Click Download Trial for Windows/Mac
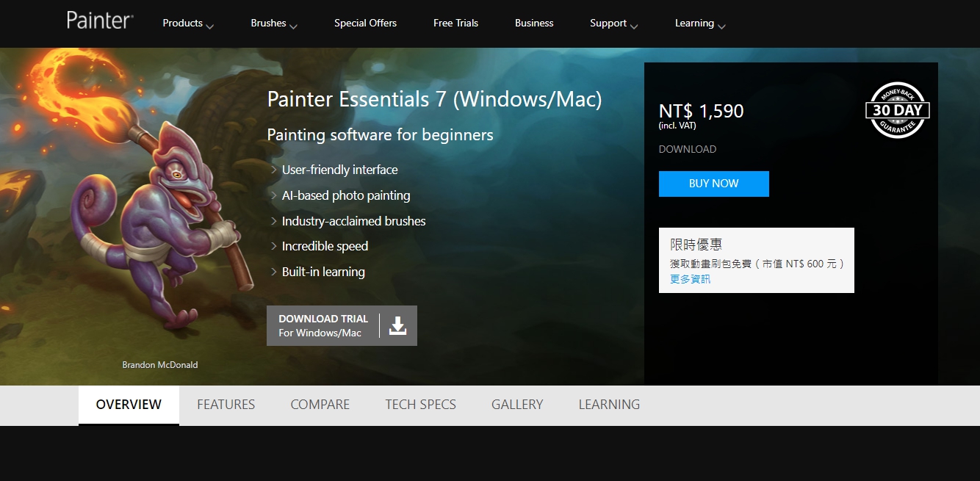 [x=323, y=325]
